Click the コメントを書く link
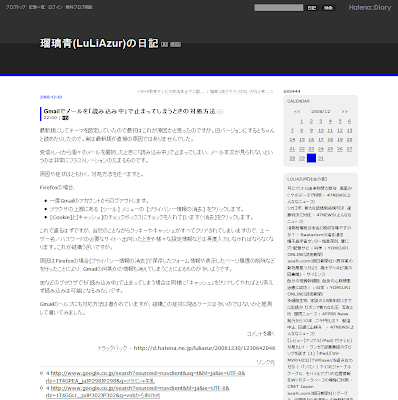 point(261,334)
